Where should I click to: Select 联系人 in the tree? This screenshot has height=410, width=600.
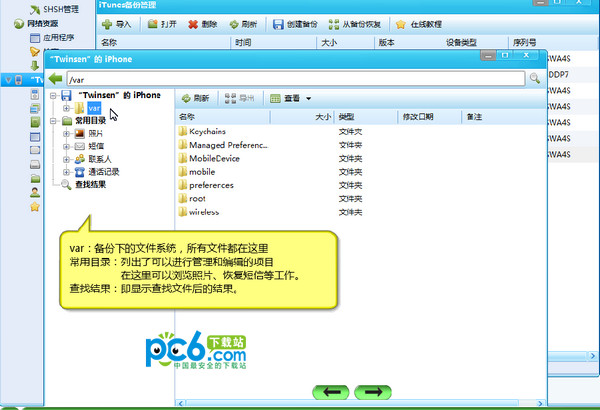100,159
